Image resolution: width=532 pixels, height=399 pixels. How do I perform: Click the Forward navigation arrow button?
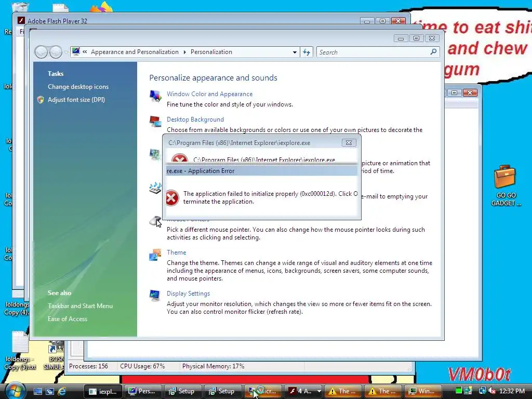pos(56,52)
